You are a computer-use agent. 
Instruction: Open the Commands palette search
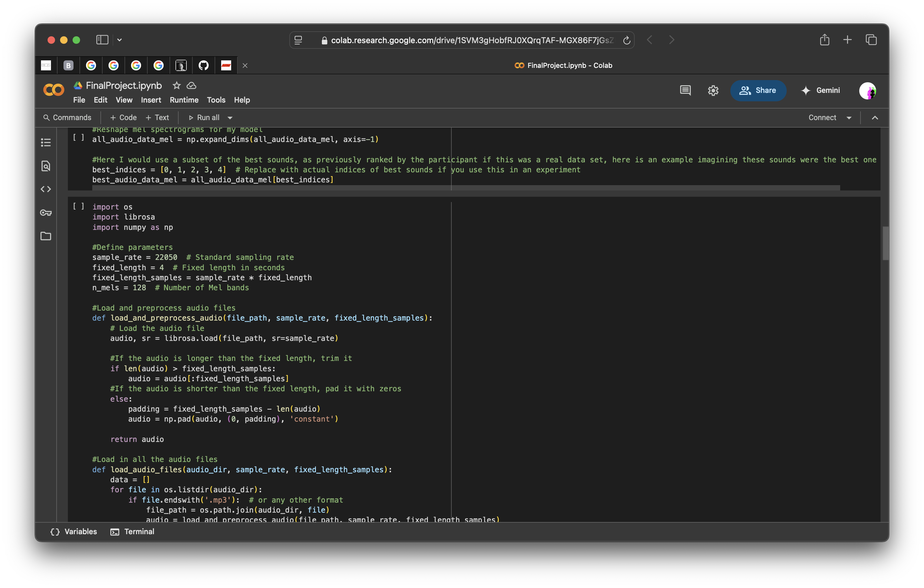pos(67,118)
